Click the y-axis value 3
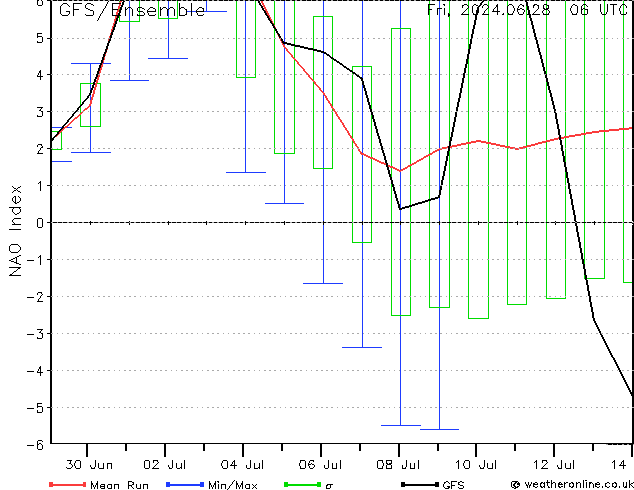The image size is (634, 490). click(40, 112)
